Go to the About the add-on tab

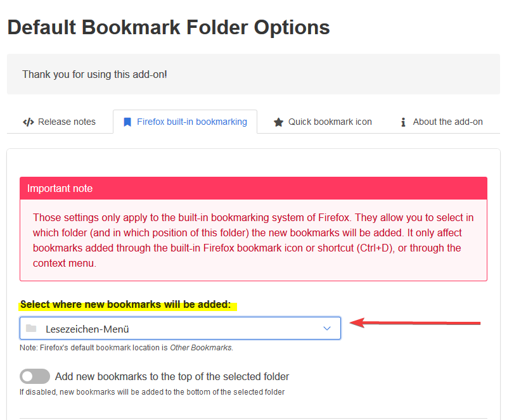(441, 122)
